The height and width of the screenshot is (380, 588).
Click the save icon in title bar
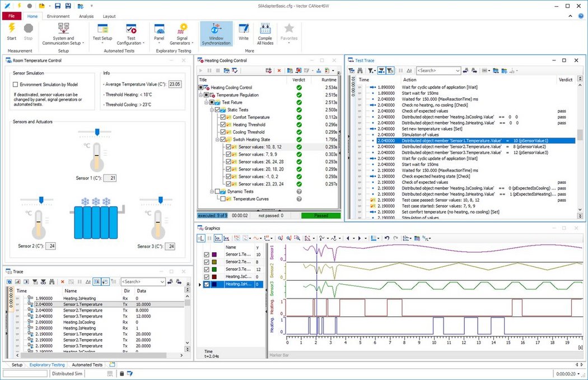tap(57, 6)
